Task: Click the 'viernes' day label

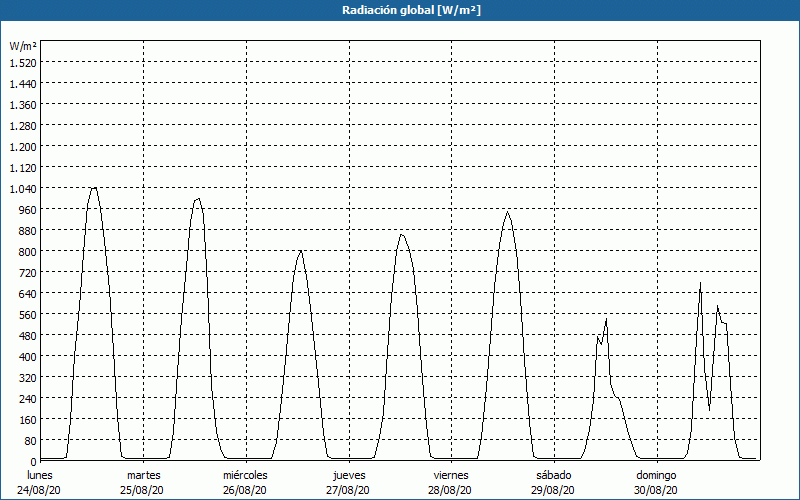Action: coord(451,475)
